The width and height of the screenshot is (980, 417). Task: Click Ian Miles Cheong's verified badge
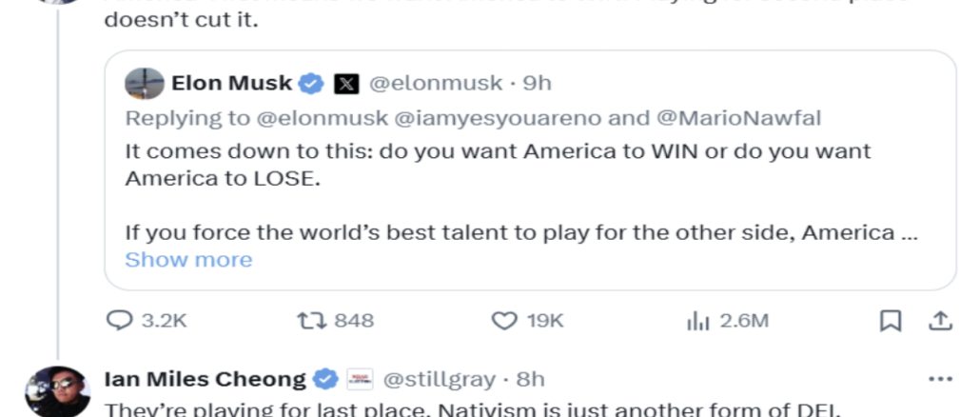click(x=326, y=380)
